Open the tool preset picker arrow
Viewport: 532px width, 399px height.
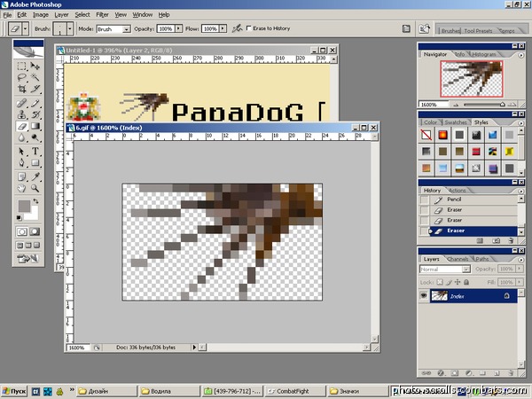(x=25, y=28)
